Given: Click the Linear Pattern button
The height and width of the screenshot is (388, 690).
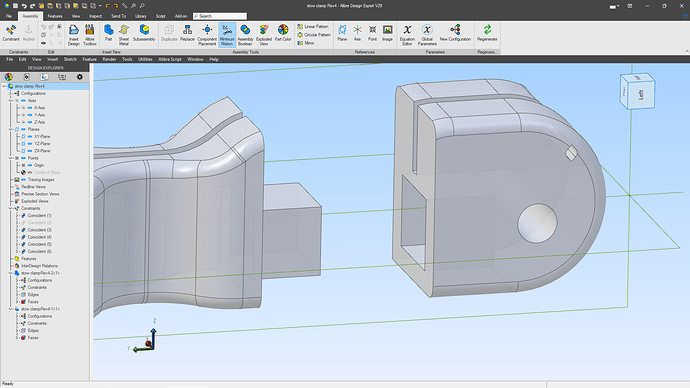Looking at the screenshot, I should pyautogui.click(x=313, y=26).
